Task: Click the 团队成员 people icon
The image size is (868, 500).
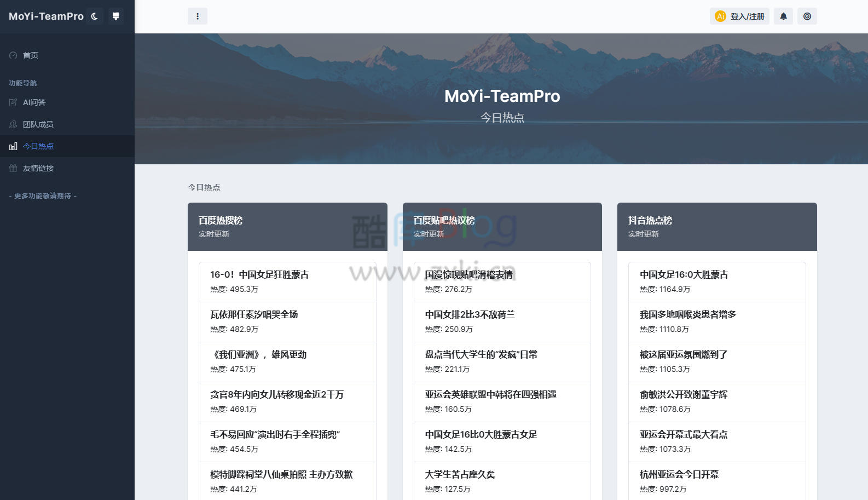Action: pos(13,124)
